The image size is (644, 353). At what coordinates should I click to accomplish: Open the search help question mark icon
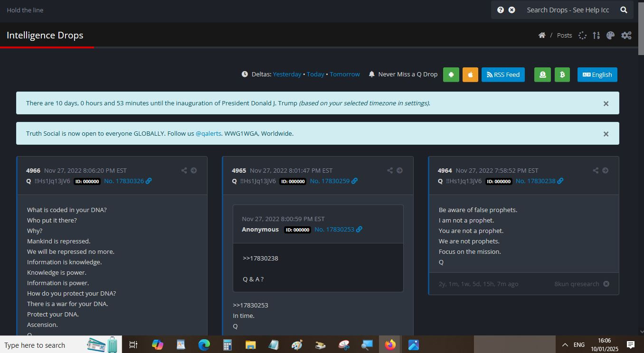[501, 10]
